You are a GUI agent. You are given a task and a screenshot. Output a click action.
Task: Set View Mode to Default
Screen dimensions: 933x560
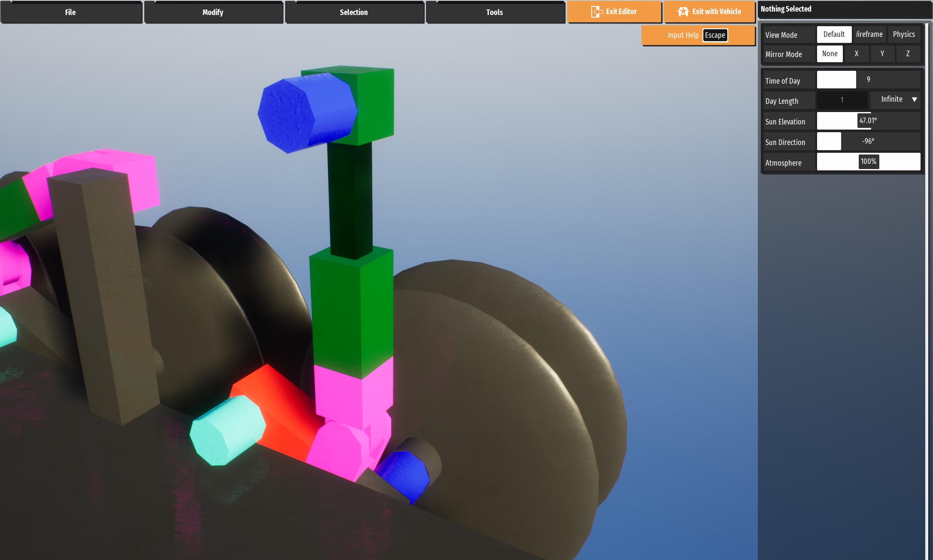834,34
